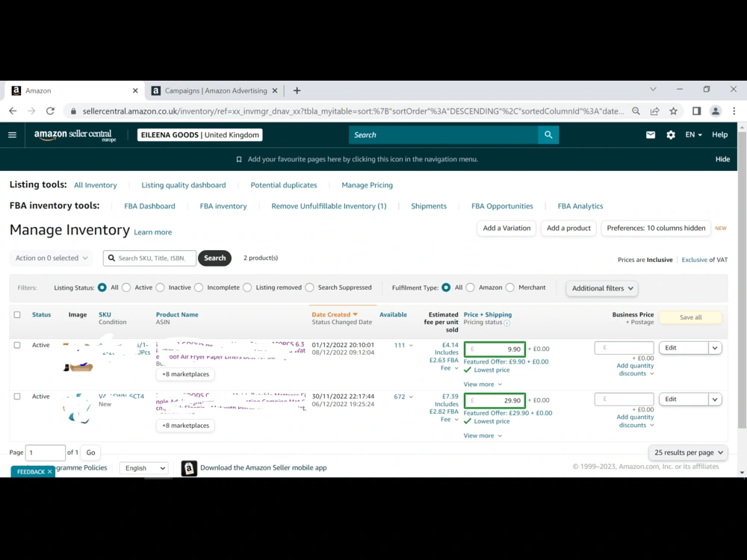
Task: Click the inventory Search button
Action: point(215,258)
